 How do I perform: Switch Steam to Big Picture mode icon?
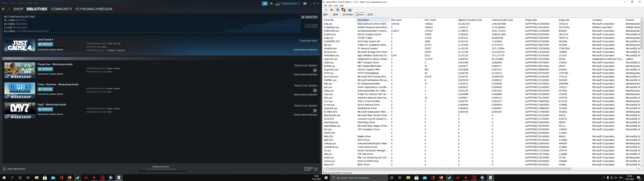click(305, 4)
